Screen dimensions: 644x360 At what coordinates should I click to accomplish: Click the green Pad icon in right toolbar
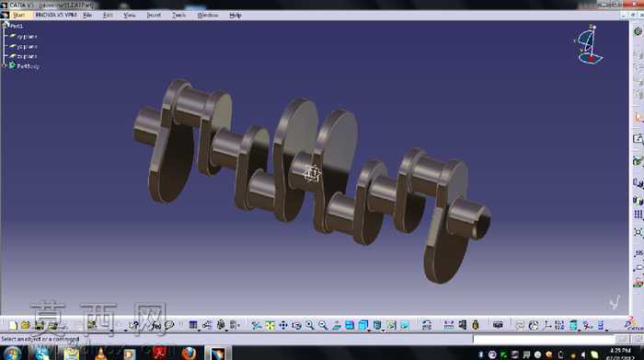click(x=638, y=161)
